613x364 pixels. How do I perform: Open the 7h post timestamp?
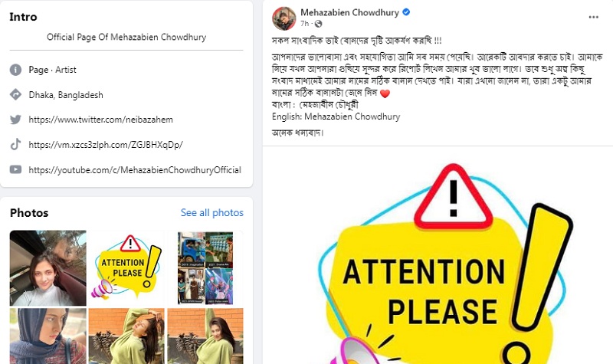point(304,24)
